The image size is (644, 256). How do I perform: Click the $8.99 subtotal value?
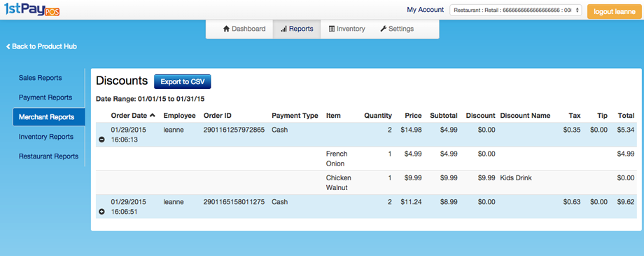coord(449,202)
